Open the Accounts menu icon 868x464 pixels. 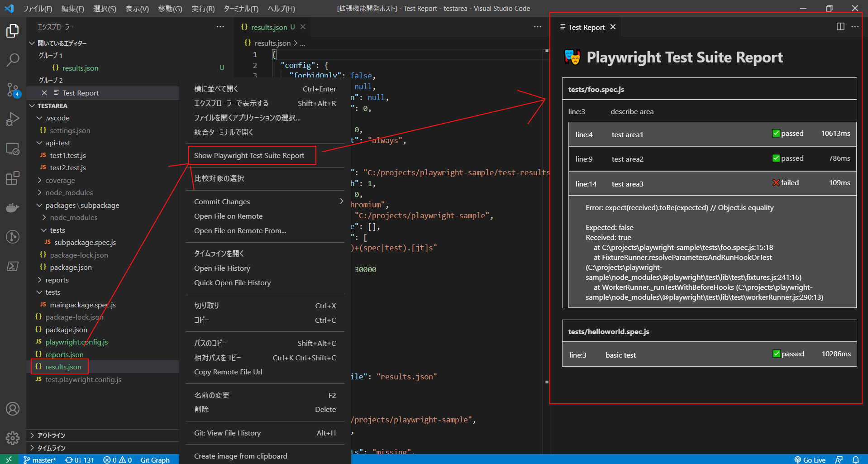(13, 409)
